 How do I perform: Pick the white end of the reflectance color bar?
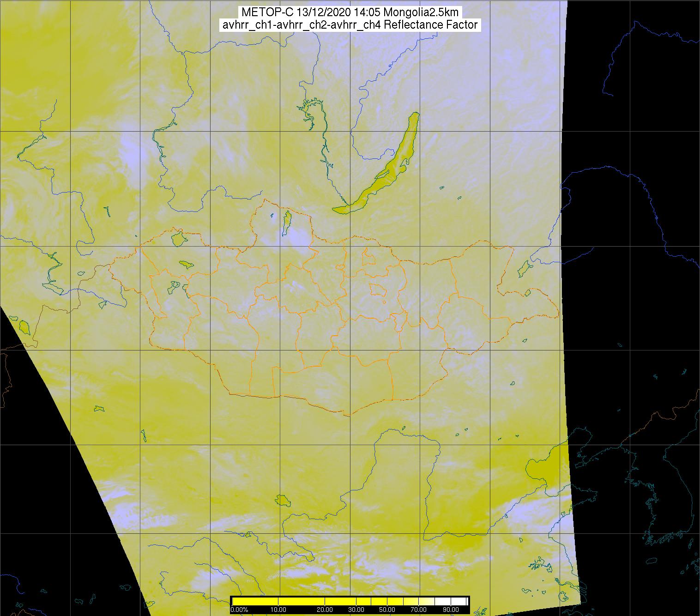459,601
